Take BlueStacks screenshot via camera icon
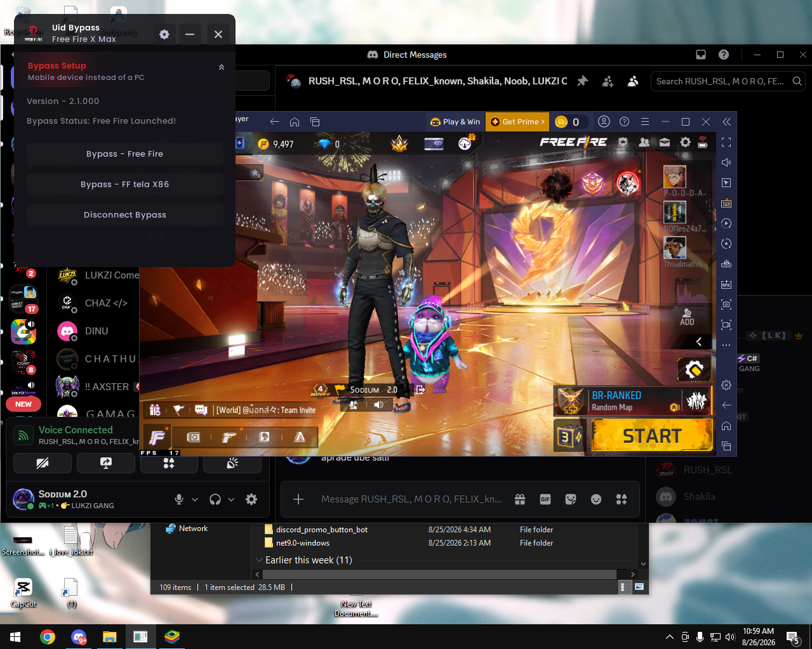The image size is (812, 649). 726,305
